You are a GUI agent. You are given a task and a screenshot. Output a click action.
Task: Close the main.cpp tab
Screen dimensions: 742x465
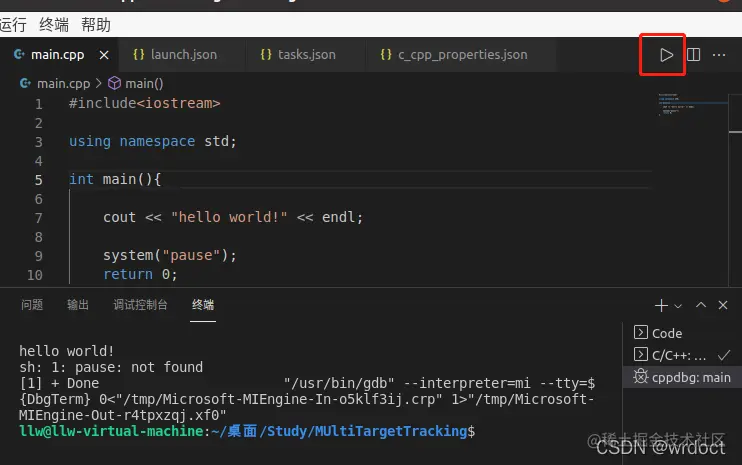(x=104, y=55)
